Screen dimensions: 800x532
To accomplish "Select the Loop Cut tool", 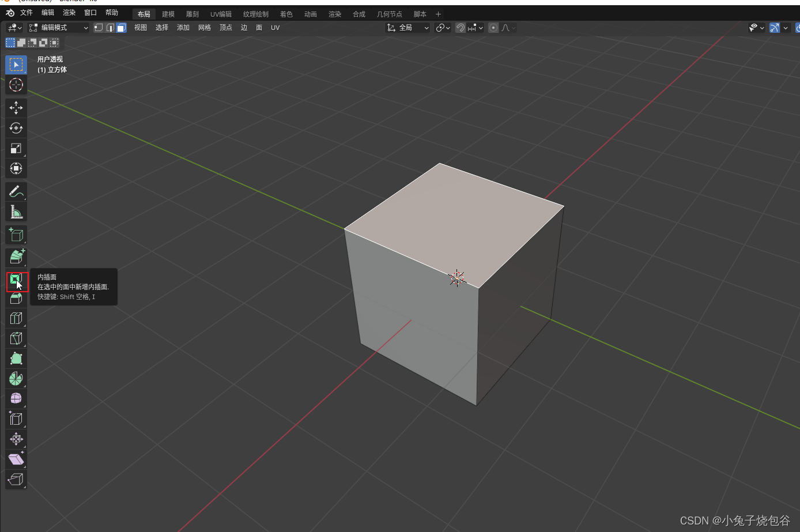I will click(16, 318).
